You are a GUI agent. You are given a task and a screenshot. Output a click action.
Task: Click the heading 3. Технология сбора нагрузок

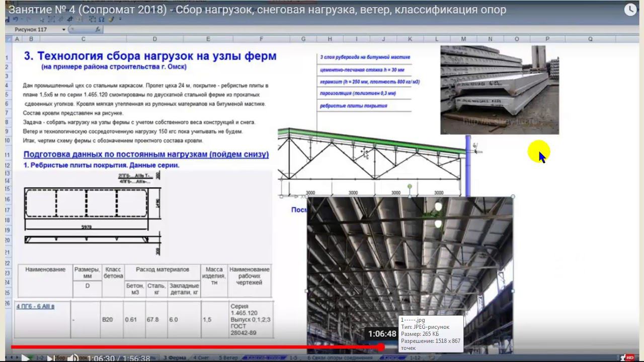(150, 56)
